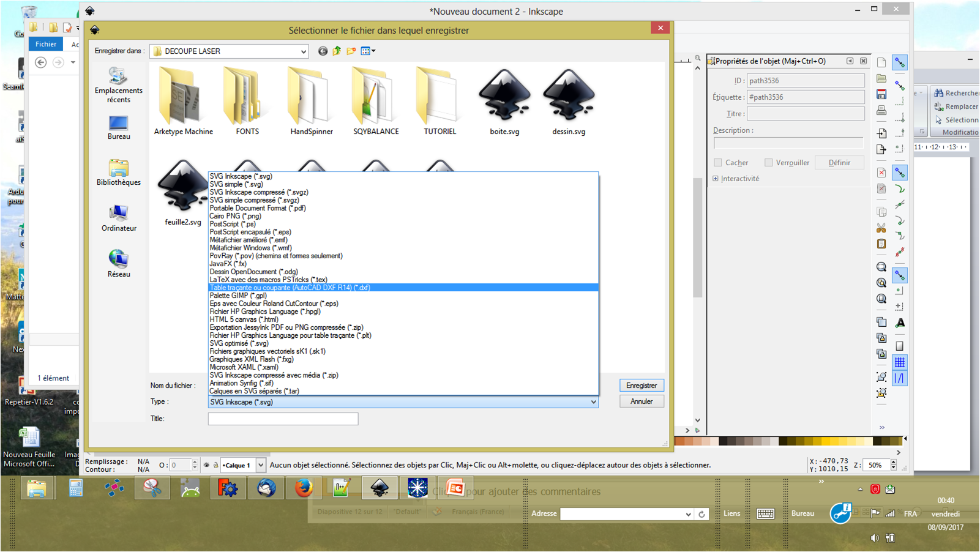Click the Ungroup objects icon

(881, 393)
